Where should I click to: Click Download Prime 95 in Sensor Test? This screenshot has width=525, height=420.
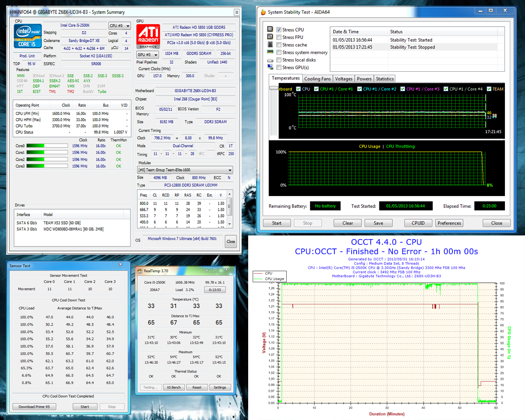(x=34, y=406)
